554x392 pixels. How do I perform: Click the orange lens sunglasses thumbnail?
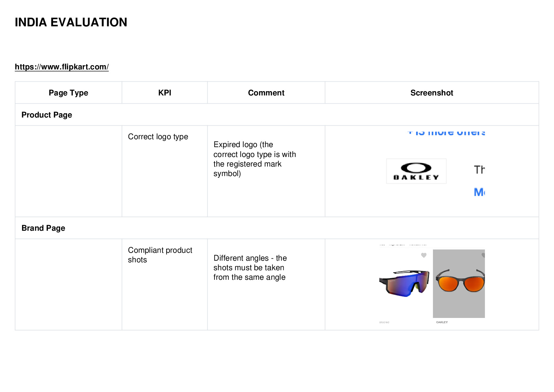click(459, 283)
